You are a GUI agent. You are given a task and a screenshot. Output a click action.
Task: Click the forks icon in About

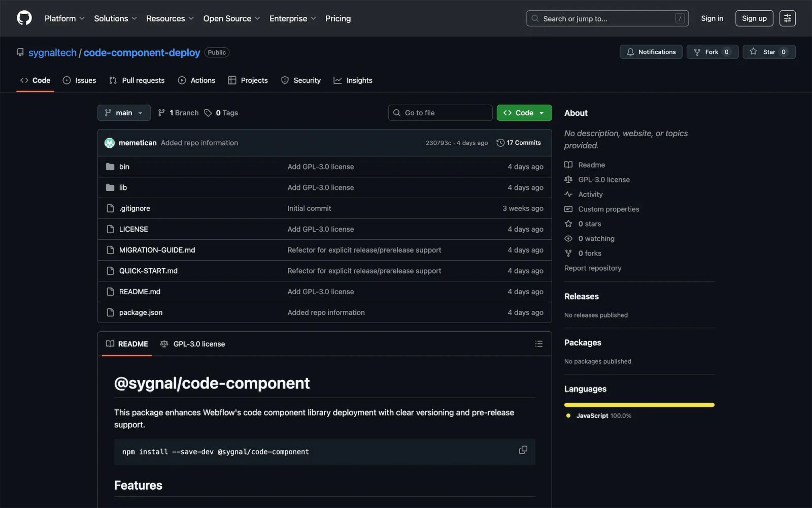tap(568, 253)
